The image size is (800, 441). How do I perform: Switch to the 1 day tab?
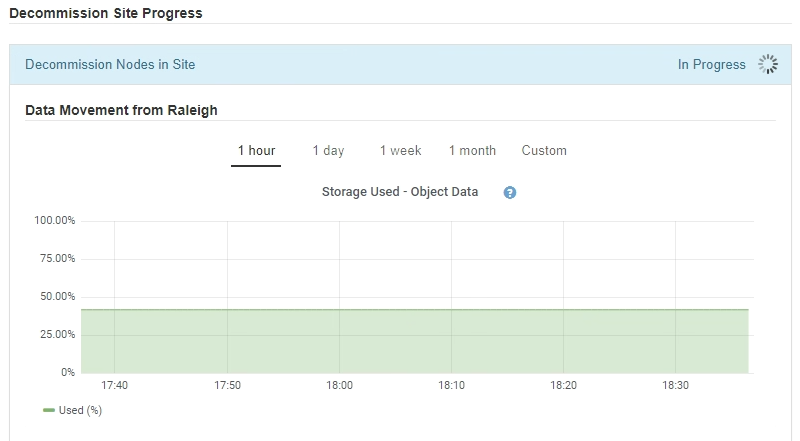coord(328,151)
